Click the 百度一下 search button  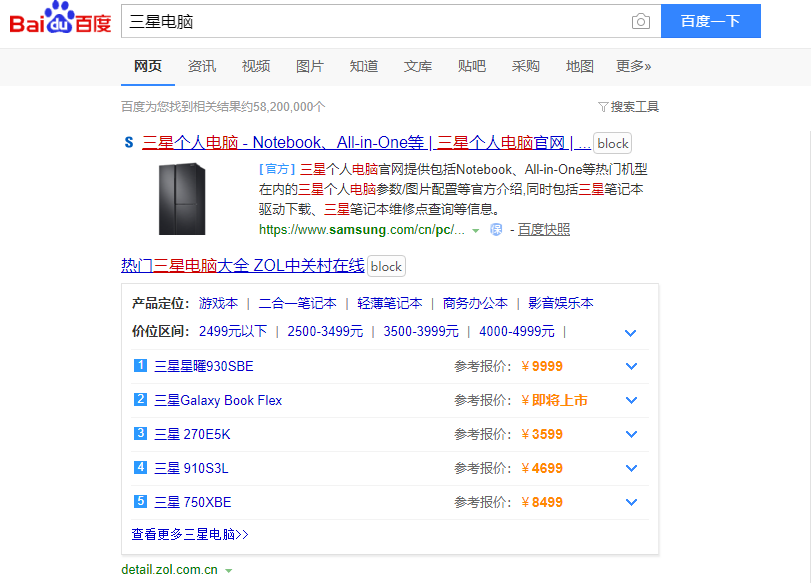[x=711, y=21]
